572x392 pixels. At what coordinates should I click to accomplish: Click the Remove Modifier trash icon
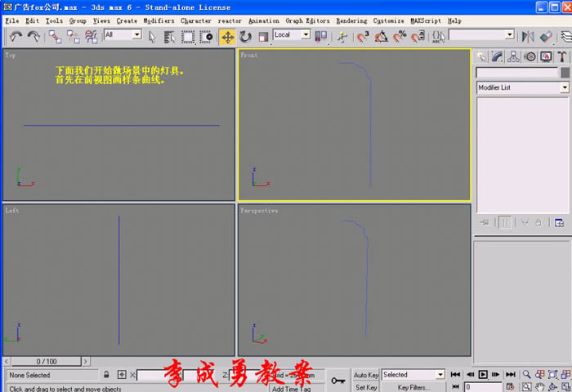pos(538,222)
